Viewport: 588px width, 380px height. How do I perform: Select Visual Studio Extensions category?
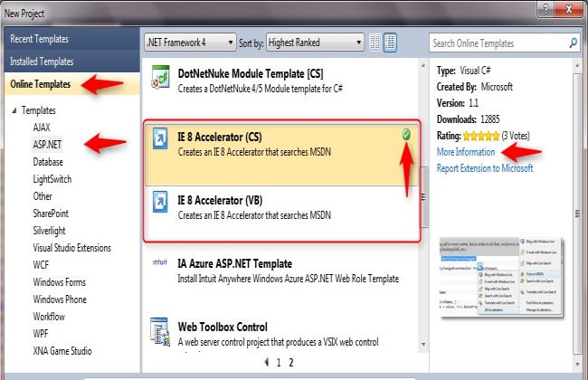point(72,248)
